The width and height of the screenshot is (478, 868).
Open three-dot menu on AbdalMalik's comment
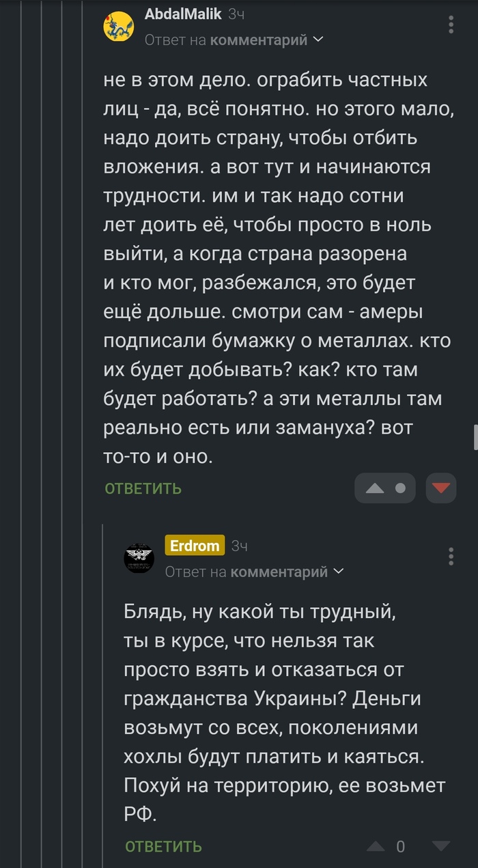(451, 25)
